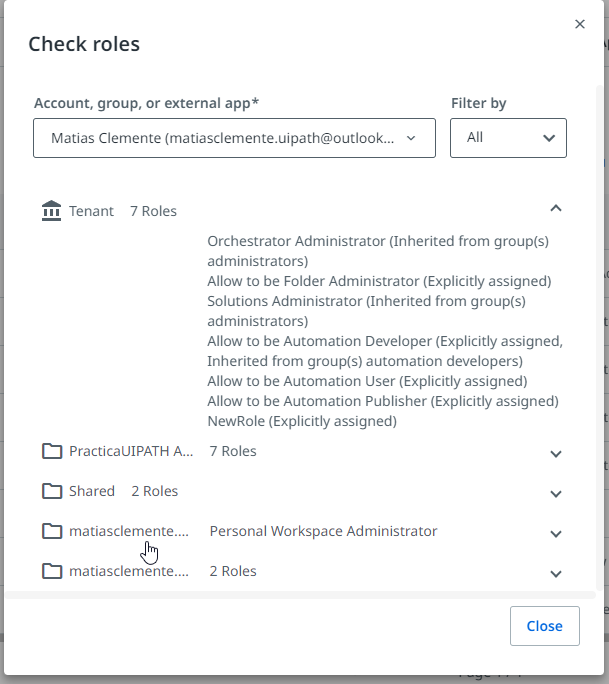Click the Matias Clemente account field text
The image size is (609, 684).
[222, 138]
